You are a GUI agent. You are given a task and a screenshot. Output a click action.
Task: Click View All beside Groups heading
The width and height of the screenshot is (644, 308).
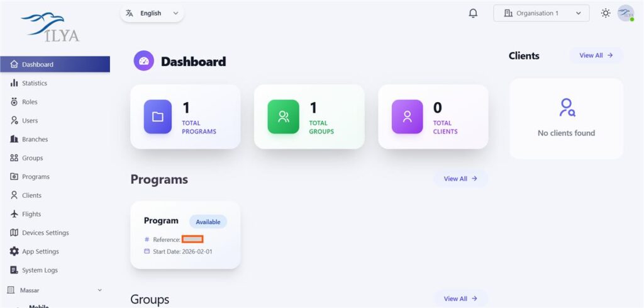pyautogui.click(x=460, y=299)
